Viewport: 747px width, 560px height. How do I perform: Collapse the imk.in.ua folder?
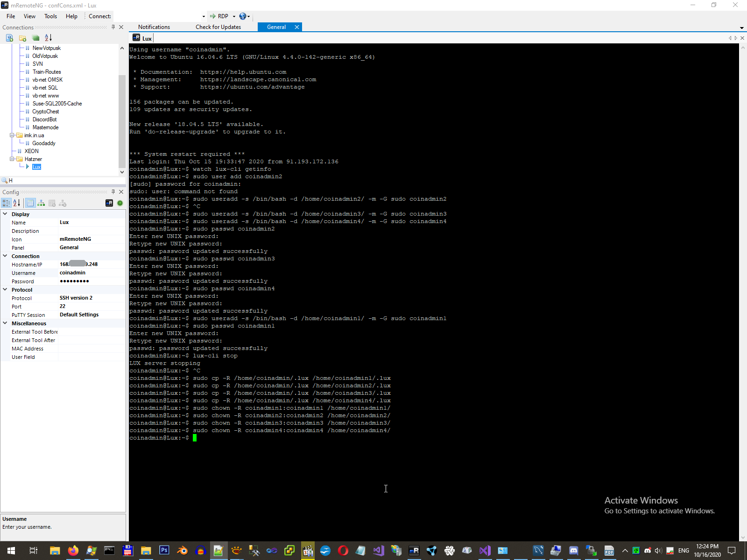[x=12, y=135]
